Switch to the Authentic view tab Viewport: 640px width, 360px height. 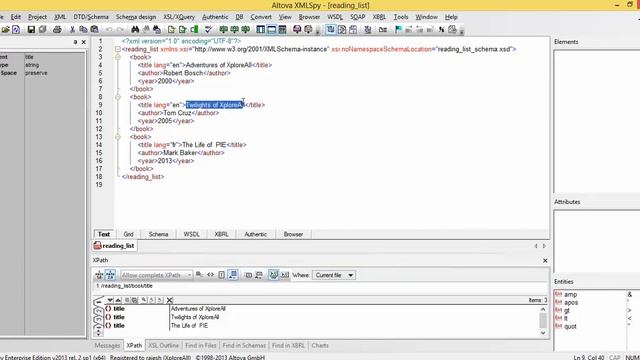click(256, 234)
